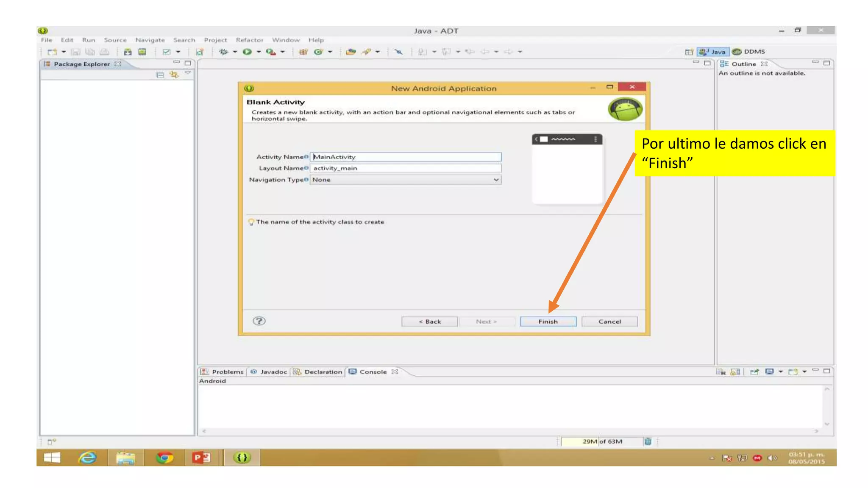This screenshot has height=488, width=868.
Task: Click Collapse All in Package Explorer
Action: pyautogui.click(x=160, y=75)
